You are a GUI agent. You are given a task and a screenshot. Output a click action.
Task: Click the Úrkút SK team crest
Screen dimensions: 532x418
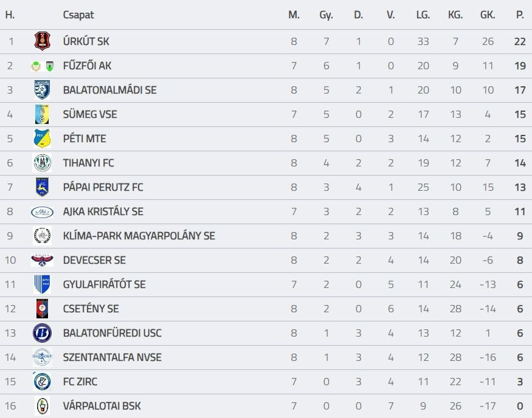pyautogui.click(x=42, y=41)
